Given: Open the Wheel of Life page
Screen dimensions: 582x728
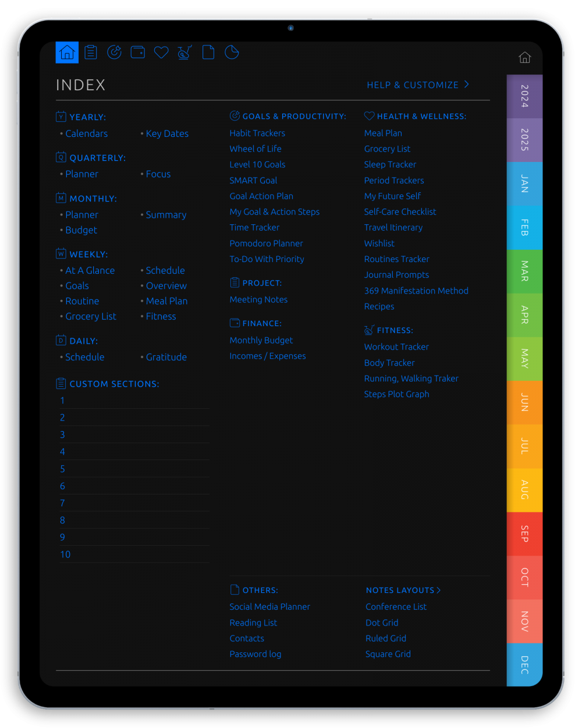Looking at the screenshot, I should 255,149.
